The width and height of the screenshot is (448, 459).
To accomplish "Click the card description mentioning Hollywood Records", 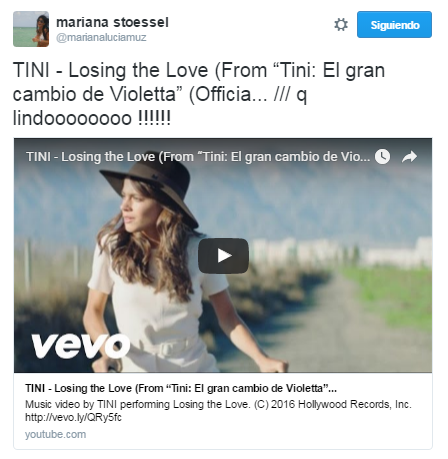I will click(218, 404).
